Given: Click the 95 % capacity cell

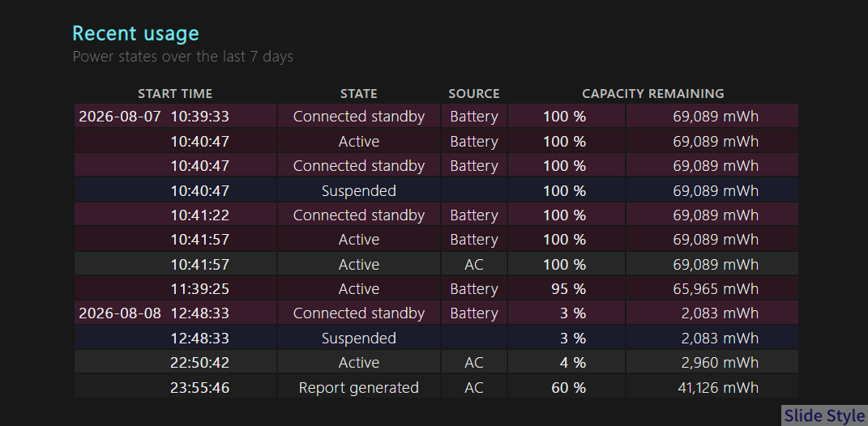Looking at the screenshot, I should coord(567,289).
